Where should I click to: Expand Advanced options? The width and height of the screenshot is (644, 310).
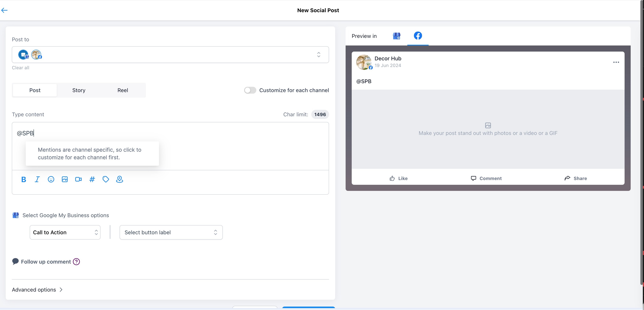pyautogui.click(x=37, y=289)
